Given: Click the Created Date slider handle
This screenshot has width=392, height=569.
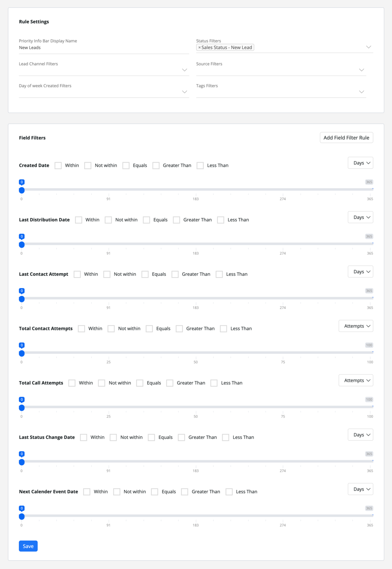Looking at the screenshot, I should (22, 190).
